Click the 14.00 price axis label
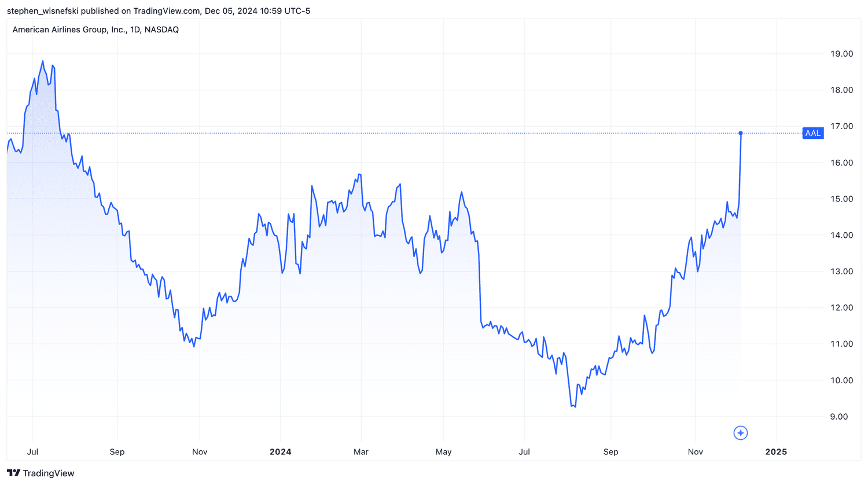 point(842,235)
